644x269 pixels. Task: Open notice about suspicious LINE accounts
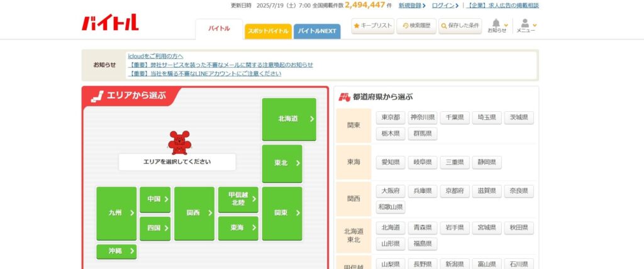pyautogui.click(x=204, y=74)
